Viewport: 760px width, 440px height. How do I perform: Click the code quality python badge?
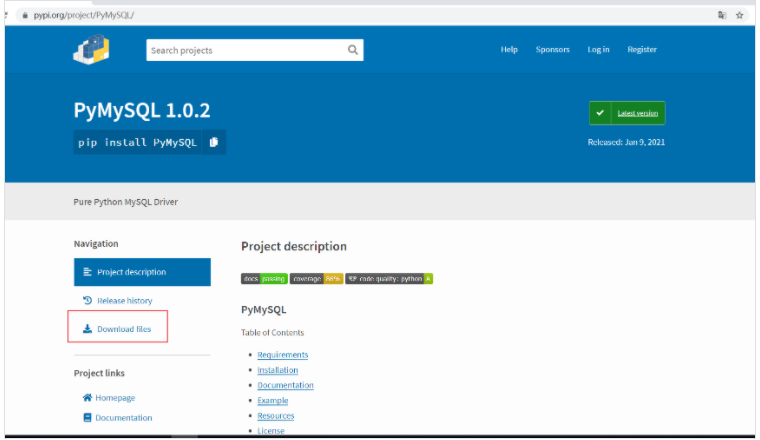(x=389, y=279)
